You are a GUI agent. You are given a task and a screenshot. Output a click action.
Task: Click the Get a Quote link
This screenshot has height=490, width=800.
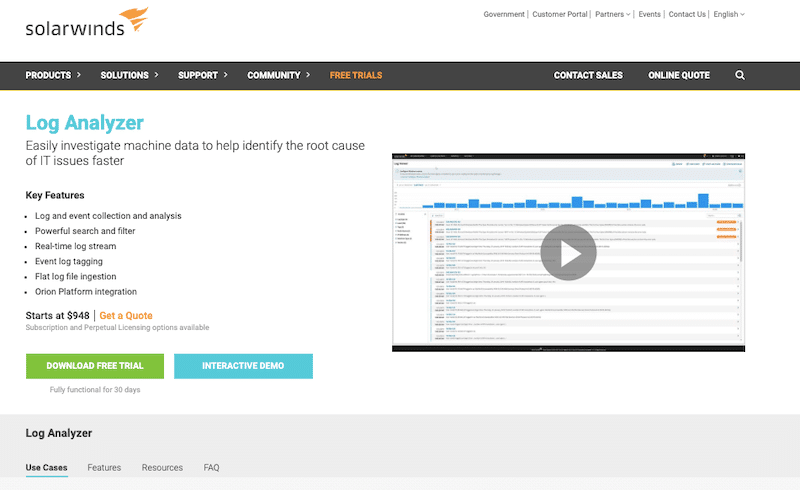pos(126,315)
